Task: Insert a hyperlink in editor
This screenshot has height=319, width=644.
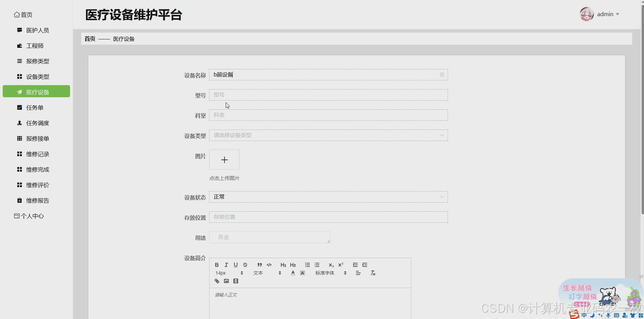Action: tap(217, 281)
